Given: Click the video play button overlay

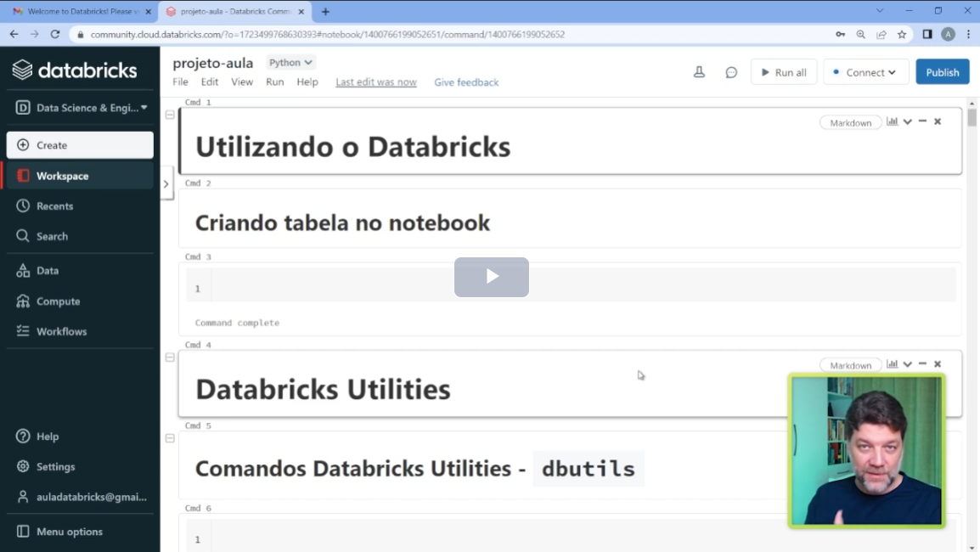Looking at the screenshot, I should (x=492, y=277).
